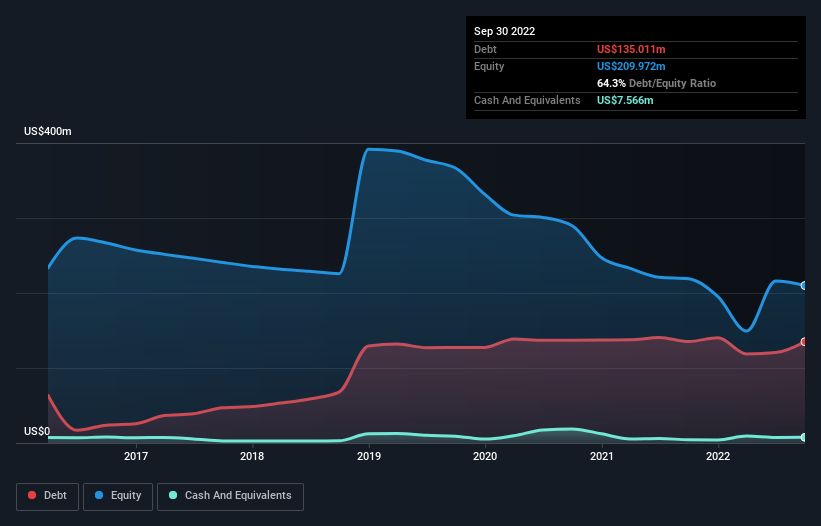Toggle Cash And Equivalents legend button
The width and height of the screenshot is (821, 526).
pyautogui.click(x=230, y=496)
